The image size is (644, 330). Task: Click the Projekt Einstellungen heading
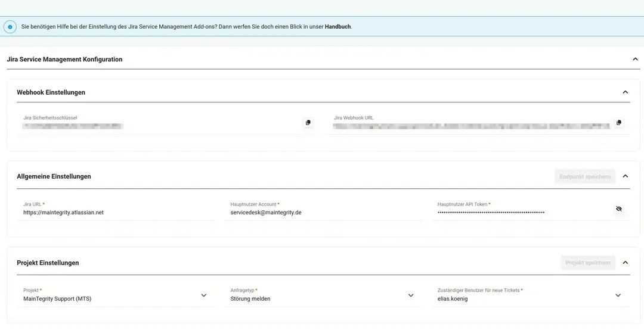[48, 263]
